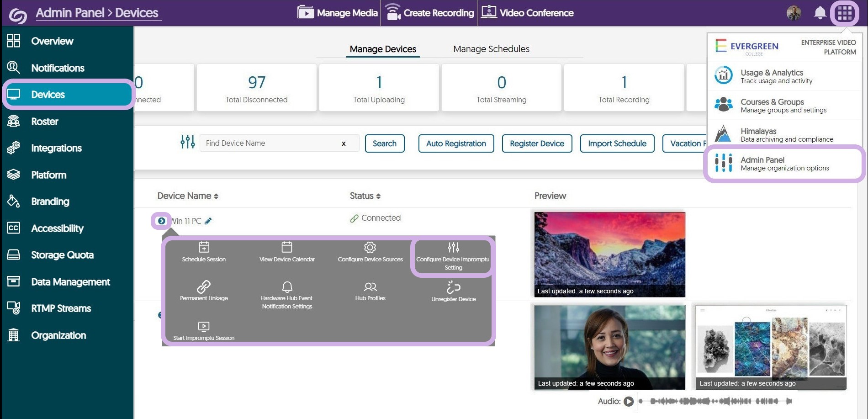This screenshot has height=419, width=868.
Task: Click the pencil icon to rename Win 11 PC
Action: [208, 221]
